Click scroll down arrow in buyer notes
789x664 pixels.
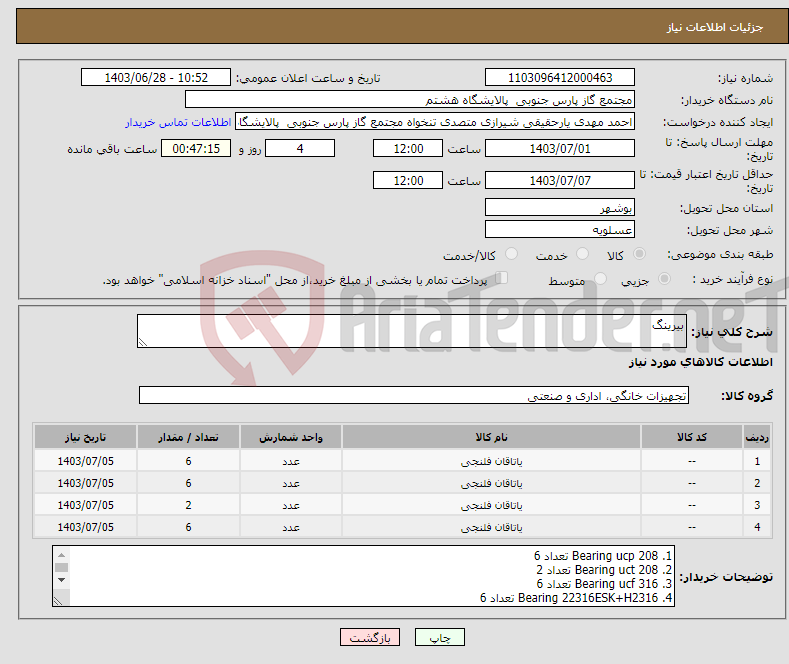61,580
